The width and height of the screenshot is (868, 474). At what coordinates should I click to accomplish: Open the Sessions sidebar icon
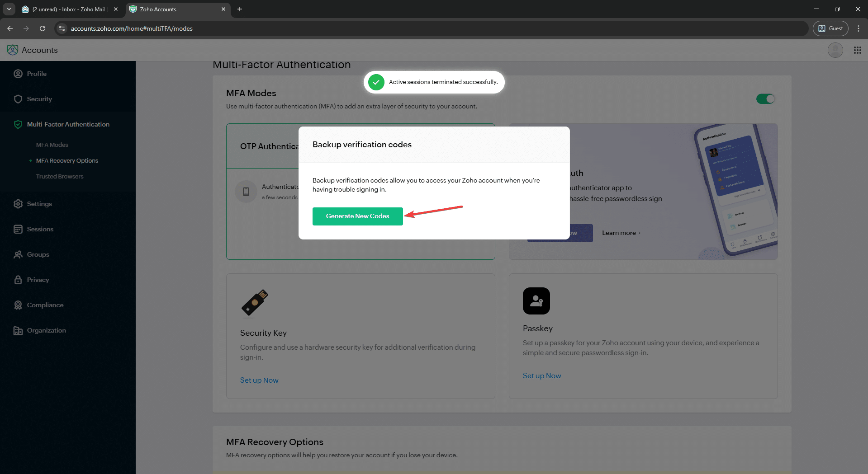pyautogui.click(x=18, y=229)
